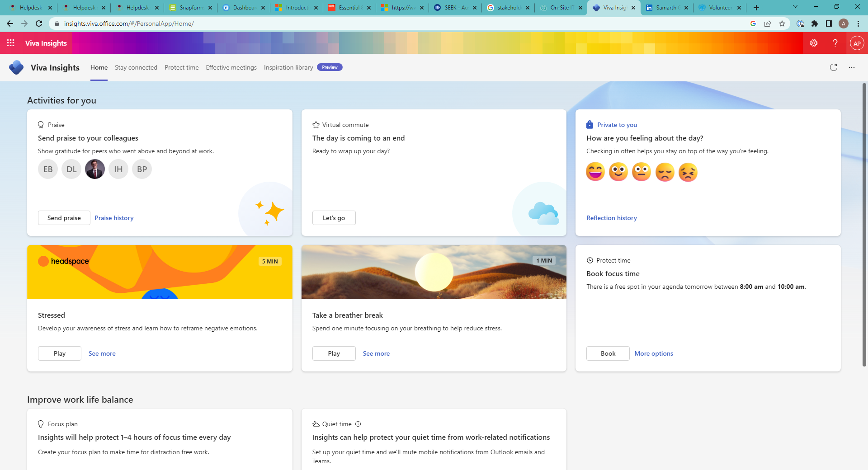This screenshot has height=470, width=868.
Task: Click the Viva Insights logo icon
Action: click(x=16, y=67)
